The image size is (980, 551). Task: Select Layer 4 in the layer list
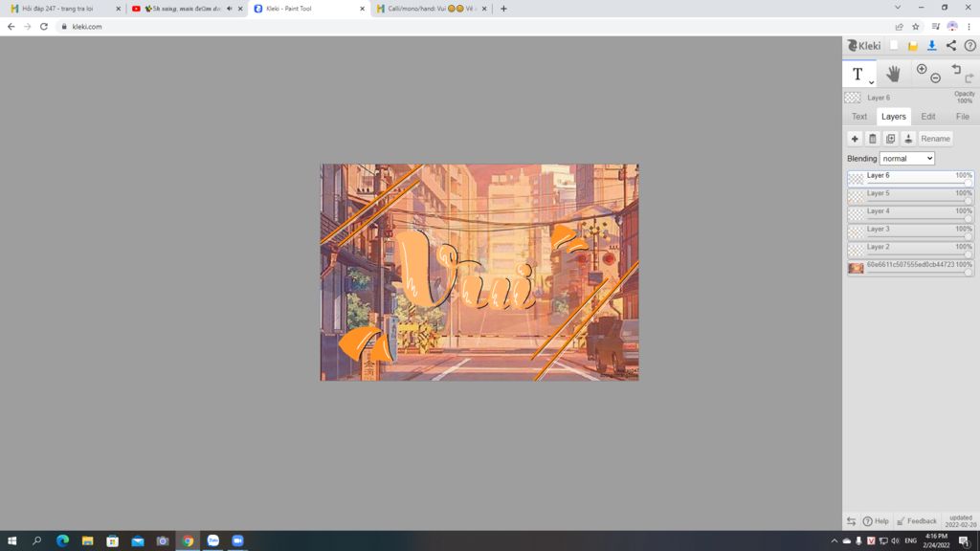click(x=911, y=214)
